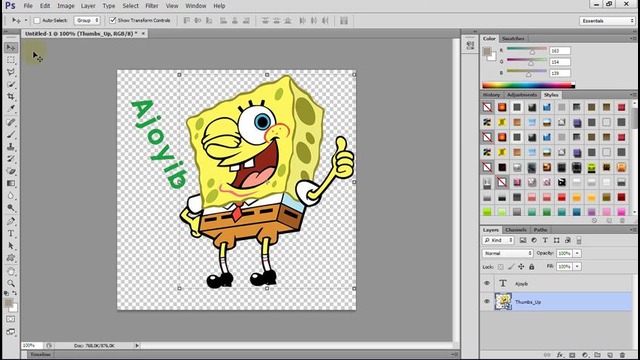Switch to the Channels tab
The width and height of the screenshot is (640, 360).
pyautogui.click(x=516, y=230)
